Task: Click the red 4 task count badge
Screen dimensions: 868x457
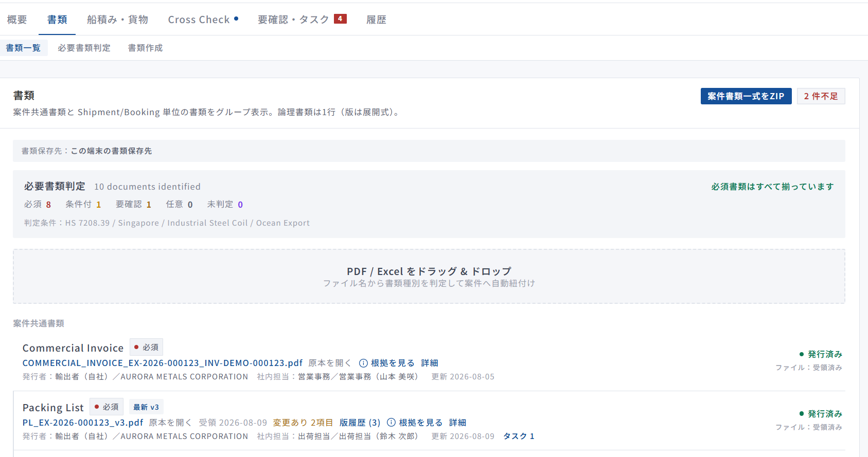Action: 340,19
